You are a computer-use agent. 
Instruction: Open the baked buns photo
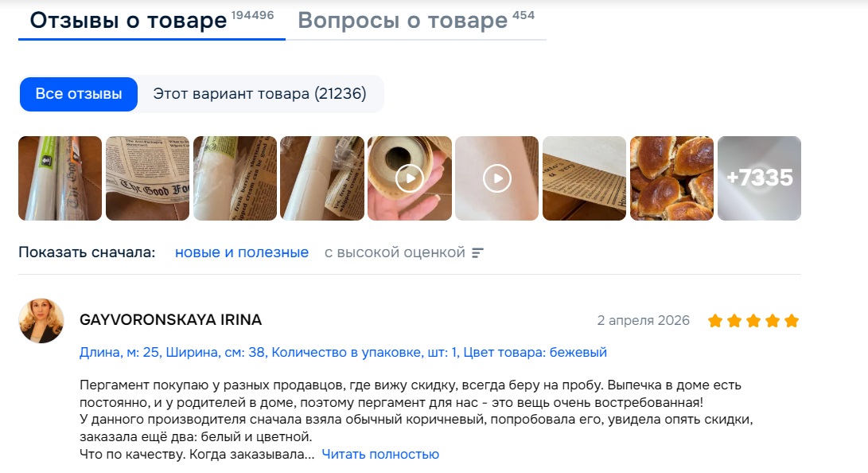(671, 178)
